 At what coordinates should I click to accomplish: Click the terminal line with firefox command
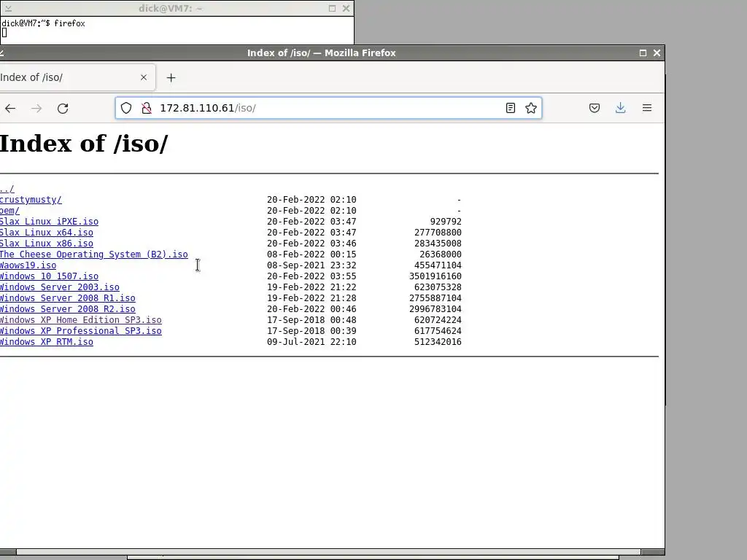[43, 23]
